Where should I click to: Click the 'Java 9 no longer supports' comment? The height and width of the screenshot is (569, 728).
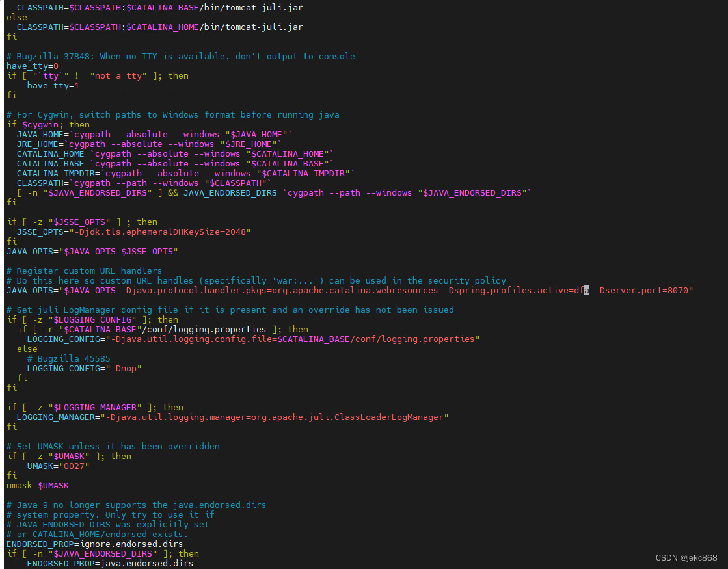(136, 505)
